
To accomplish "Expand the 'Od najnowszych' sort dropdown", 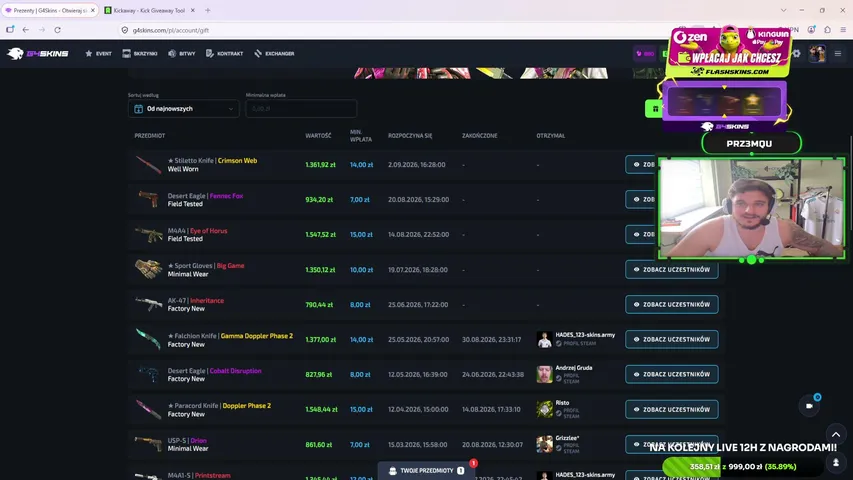I will coord(183,109).
